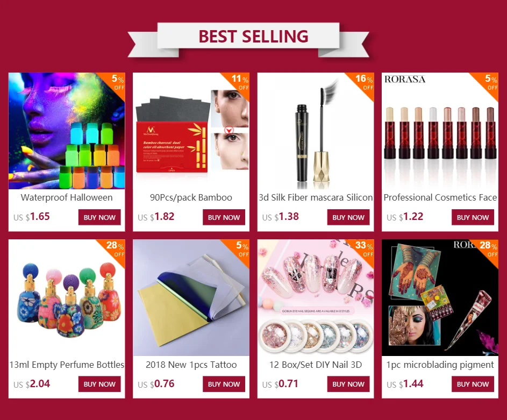Open the RORASA concealer sticks image
Image resolution: width=507 pixels, height=420 pixels.
click(440, 131)
